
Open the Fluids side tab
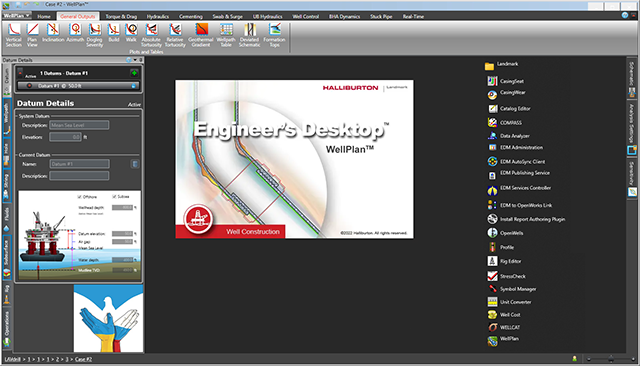click(x=7, y=219)
